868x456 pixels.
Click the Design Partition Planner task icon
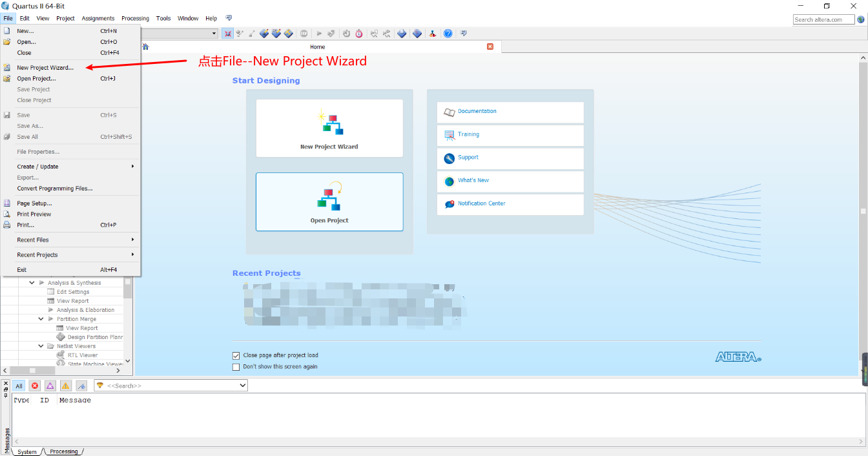click(x=61, y=337)
